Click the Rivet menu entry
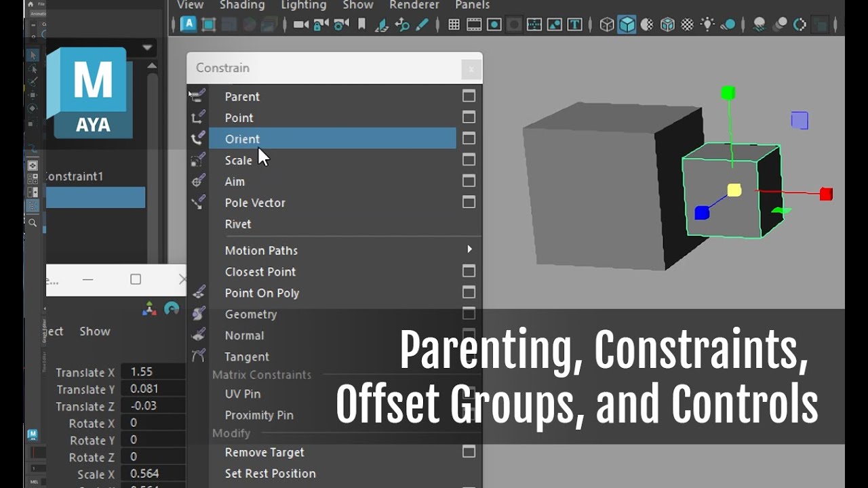Image resolution: width=868 pixels, height=488 pixels. pyautogui.click(x=238, y=224)
